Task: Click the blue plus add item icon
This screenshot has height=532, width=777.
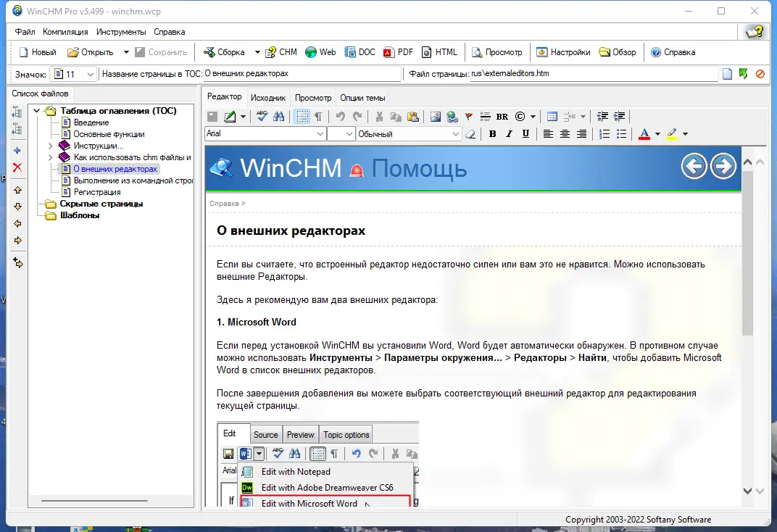Action: point(17,151)
